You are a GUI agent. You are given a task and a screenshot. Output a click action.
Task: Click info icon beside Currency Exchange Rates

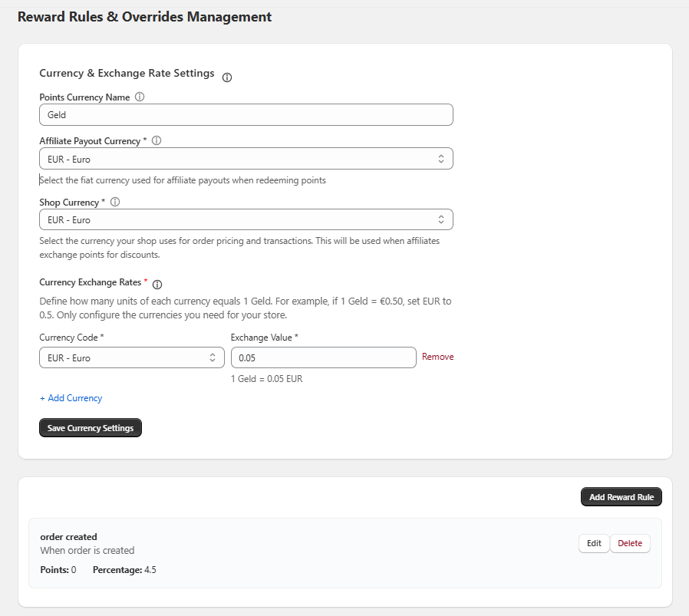157,285
